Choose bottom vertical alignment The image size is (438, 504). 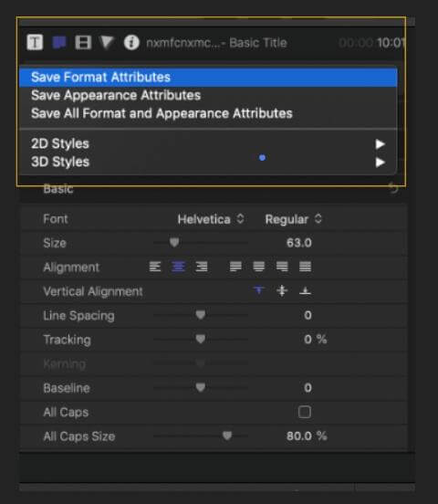(x=305, y=291)
